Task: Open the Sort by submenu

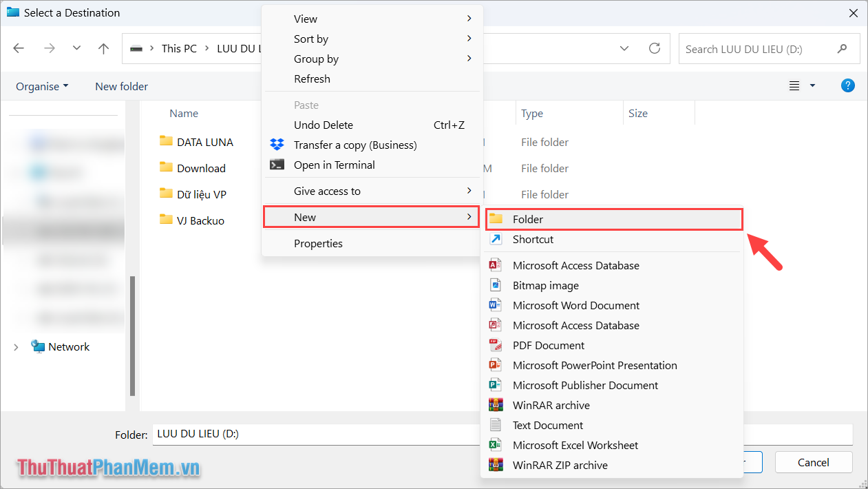Action: point(372,39)
